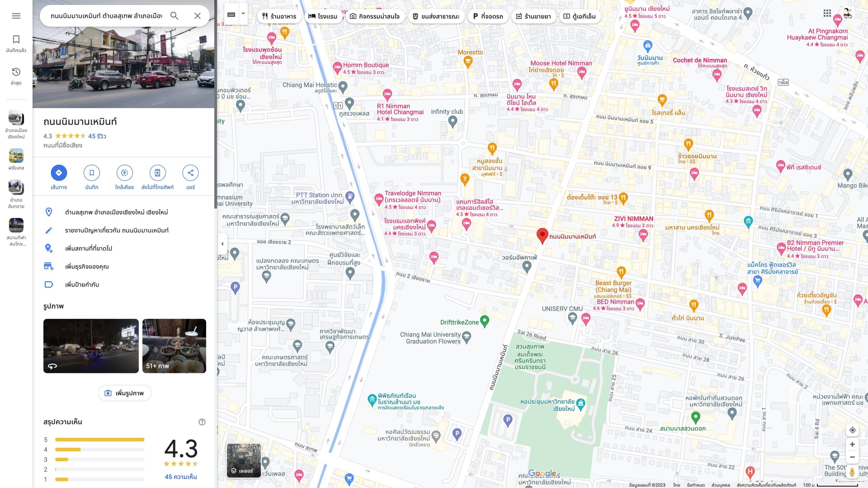
Task: Click the search magnifier icon
Action: pyautogui.click(x=174, y=16)
